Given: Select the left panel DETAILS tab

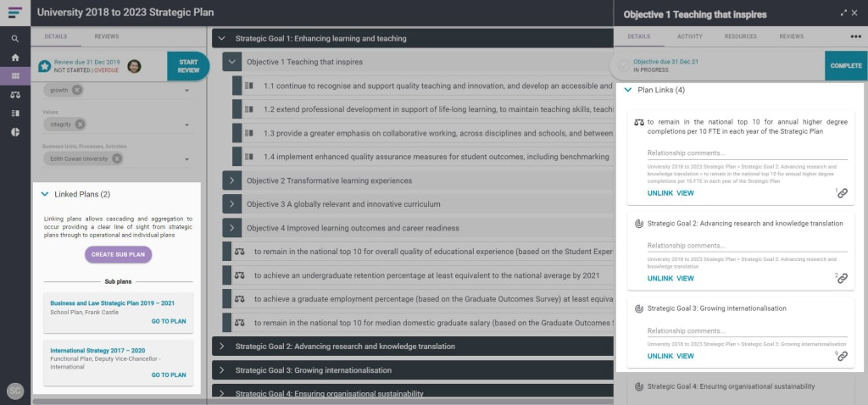Looking at the screenshot, I should point(56,36).
